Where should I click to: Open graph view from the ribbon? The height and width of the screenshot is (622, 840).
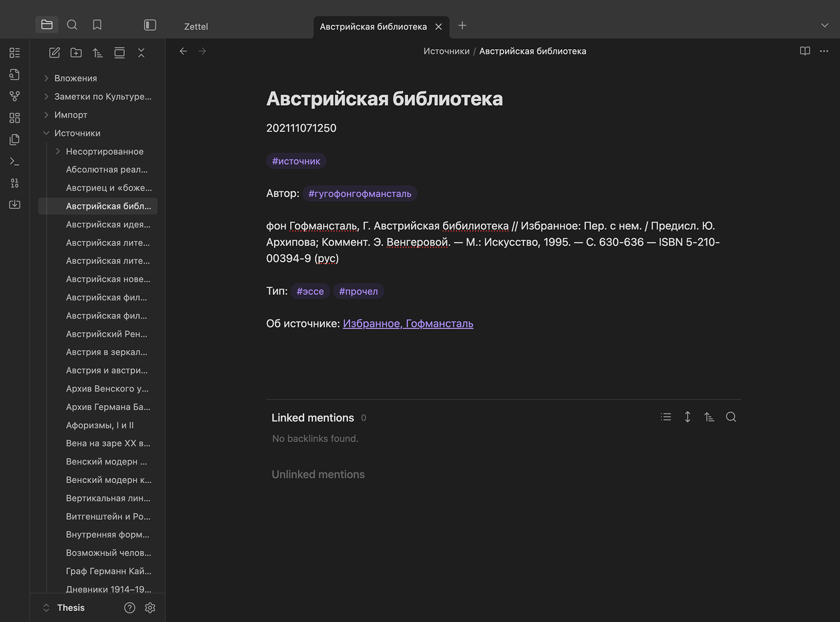[x=15, y=96]
